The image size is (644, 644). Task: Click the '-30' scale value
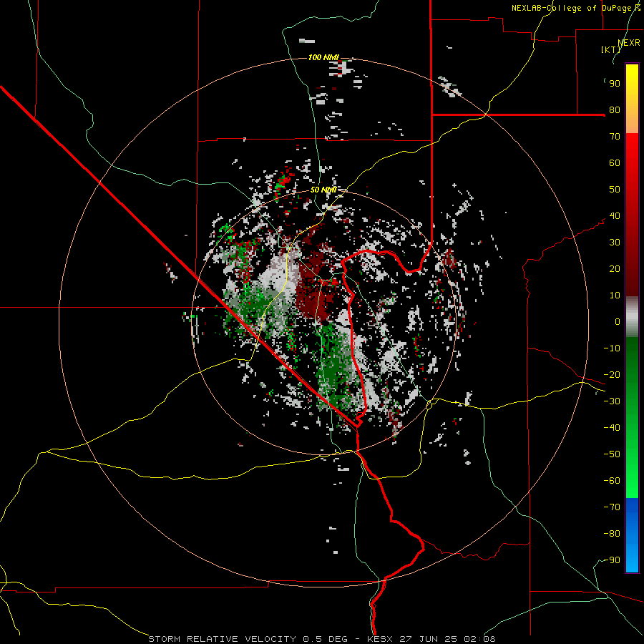tap(612, 401)
